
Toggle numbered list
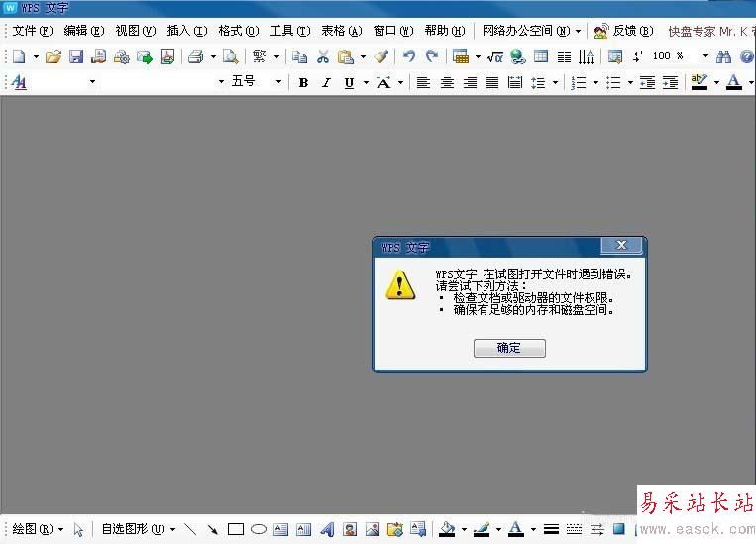[x=578, y=83]
